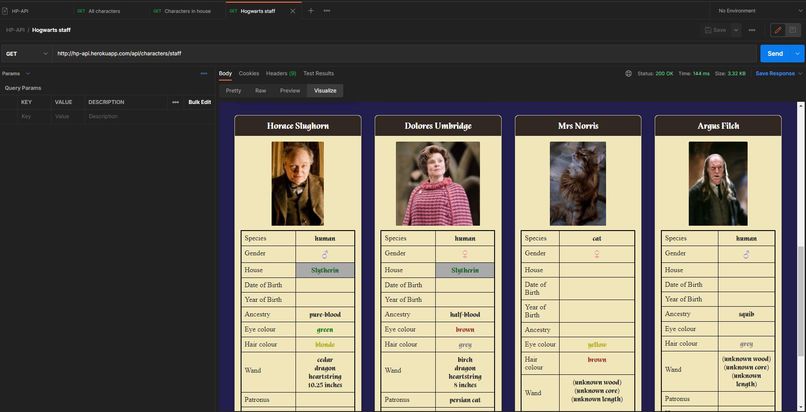The image size is (806, 412).
Task: Switch response view to Preview
Action: tap(290, 90)
